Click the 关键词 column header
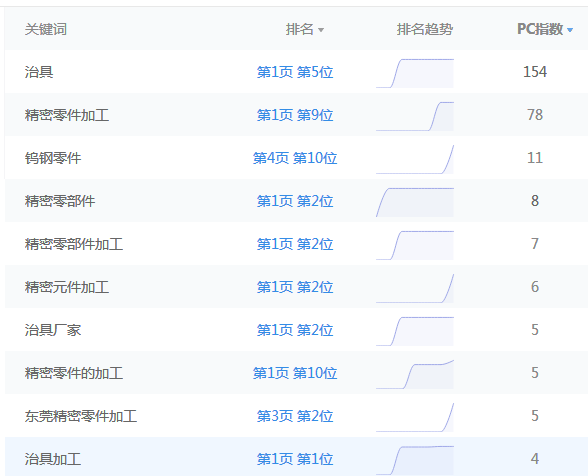Screen dimensions: 588x476 [46, 29]
